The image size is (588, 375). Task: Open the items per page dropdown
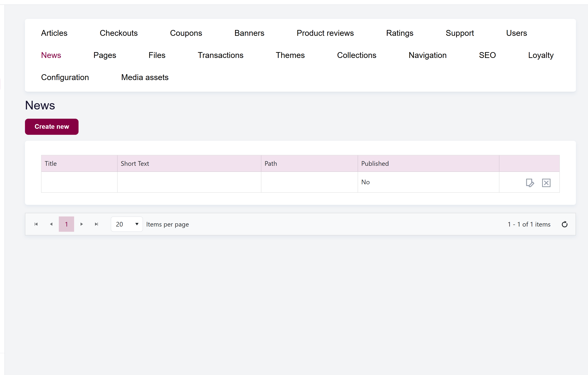coord(127,224)
